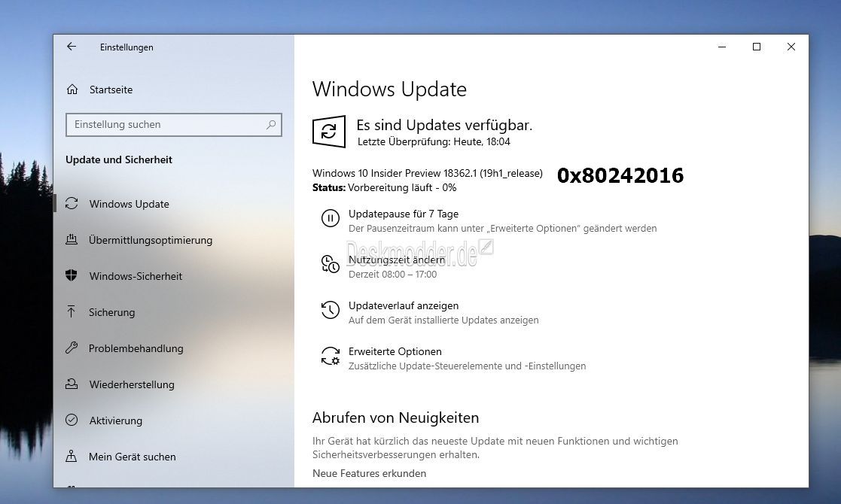
Task: Click 'Letzte Überprüfung: Heute, 18:04'
Action: coord(434,142)
